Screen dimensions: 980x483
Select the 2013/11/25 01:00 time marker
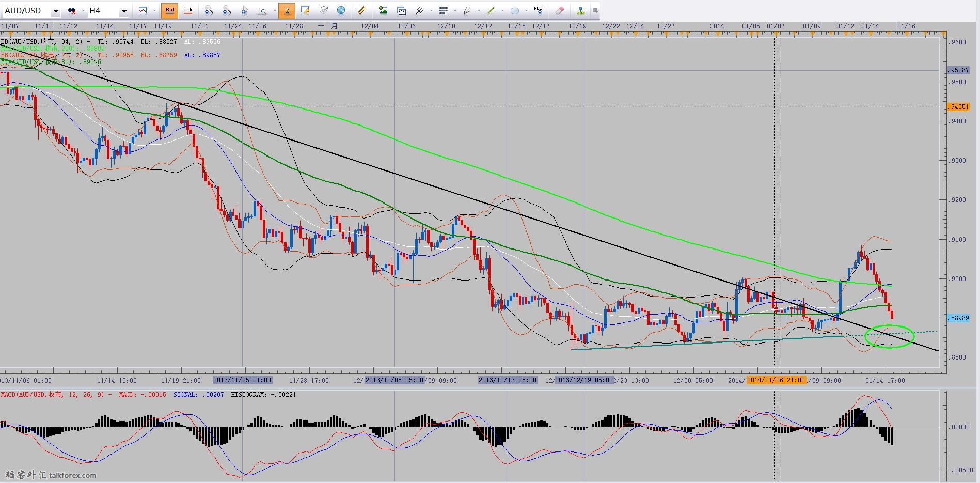click(242, 380)
